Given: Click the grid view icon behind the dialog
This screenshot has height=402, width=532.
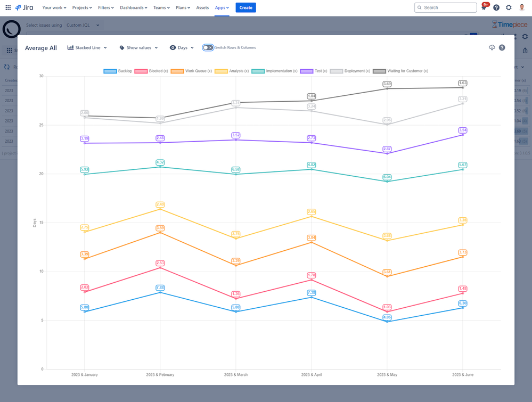Looking at the screenshot, I should [x=10, y=51].
